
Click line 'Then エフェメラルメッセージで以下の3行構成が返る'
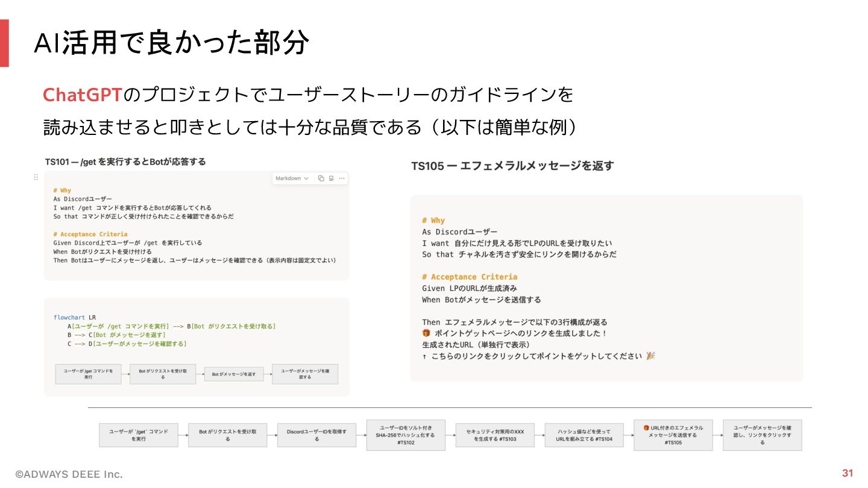pos(515,322)
